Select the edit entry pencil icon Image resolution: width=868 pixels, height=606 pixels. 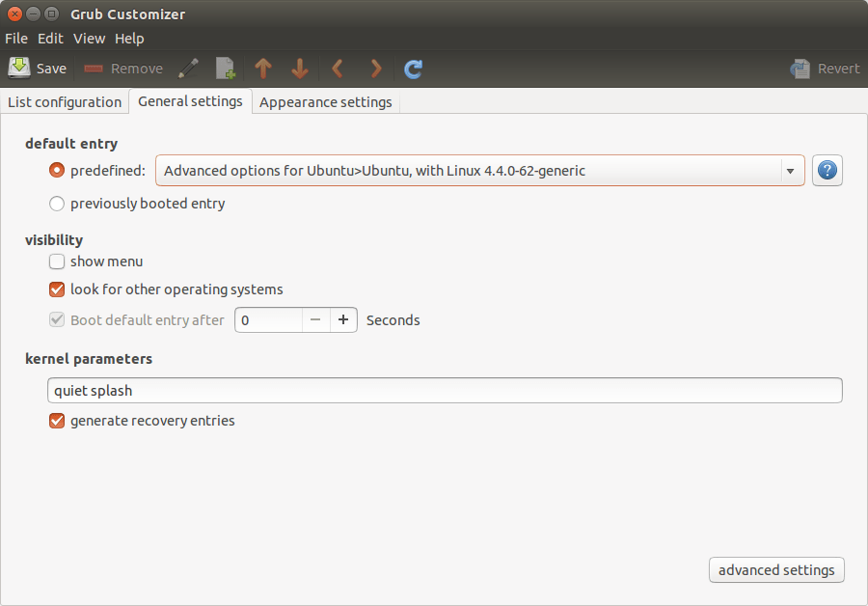188,68
